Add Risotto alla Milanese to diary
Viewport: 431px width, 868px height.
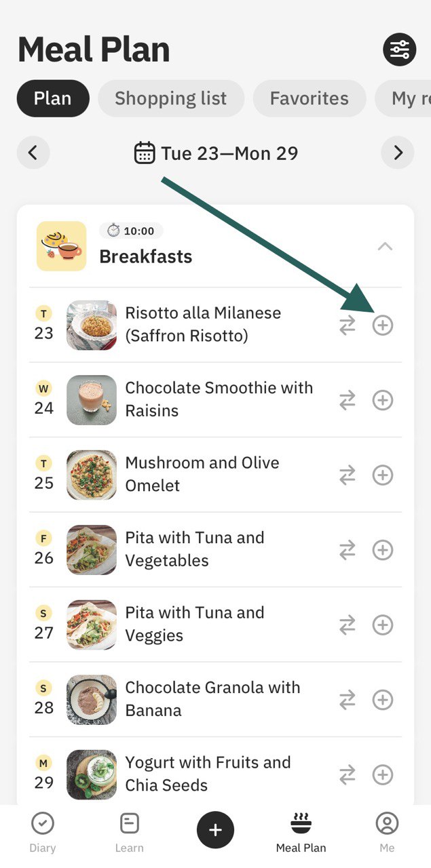[x=383, y=325]
